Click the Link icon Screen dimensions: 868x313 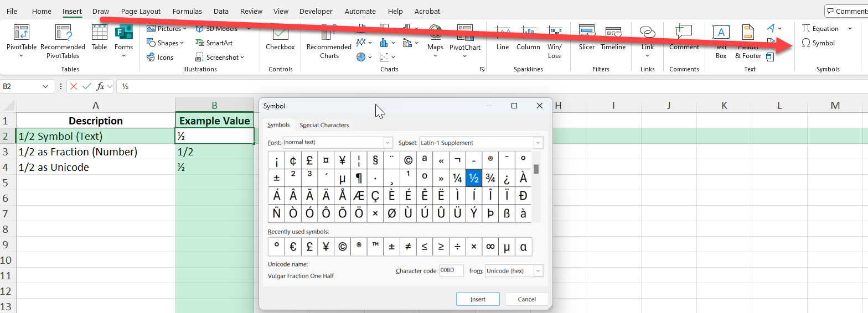point(648,33)
